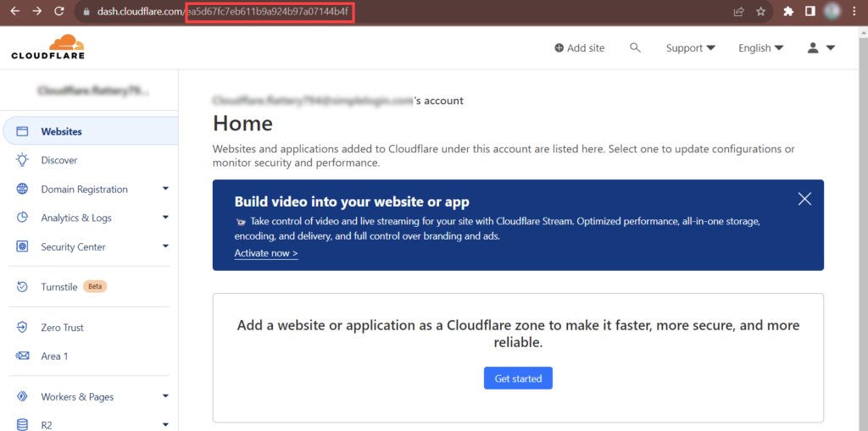Click the padlock site info icon
This screenshot has height=431, width=868.
[86, 11]
